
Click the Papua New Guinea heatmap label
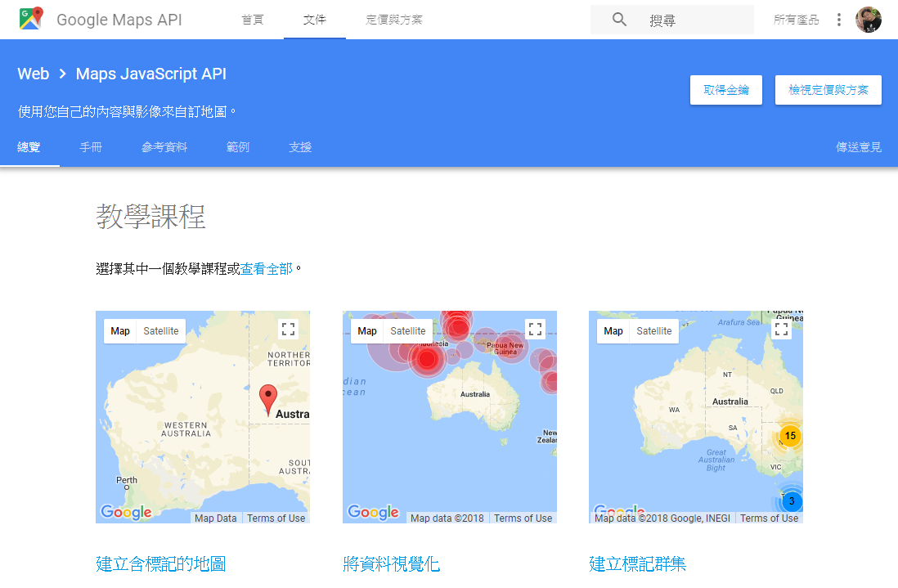505,348
